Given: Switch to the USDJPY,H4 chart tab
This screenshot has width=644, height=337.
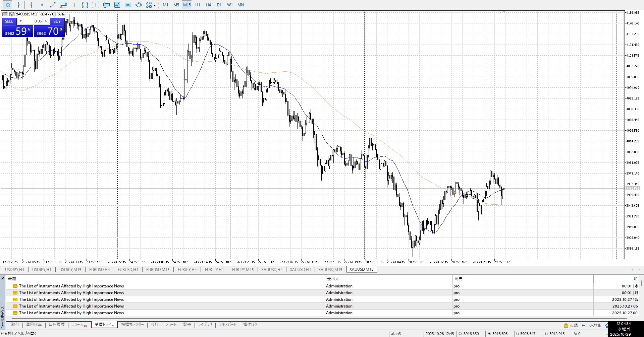Looking at the screenshot, I should (x=14, y=269).
